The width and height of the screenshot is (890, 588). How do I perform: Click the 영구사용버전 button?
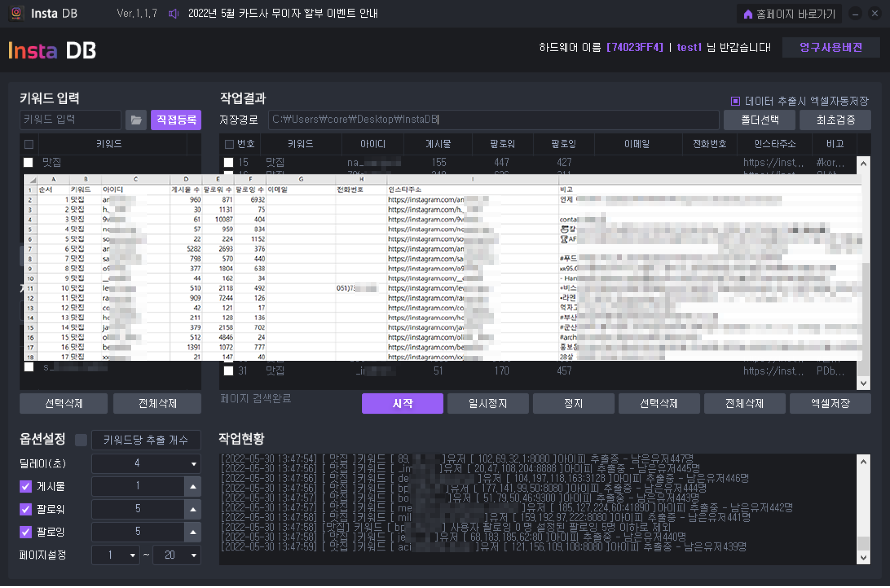coord(831,48)
